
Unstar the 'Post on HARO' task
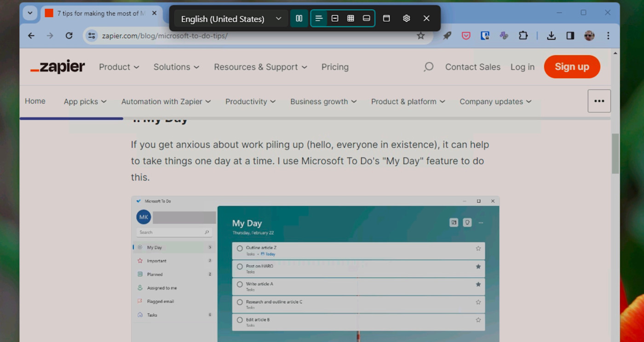click(478, 267)
